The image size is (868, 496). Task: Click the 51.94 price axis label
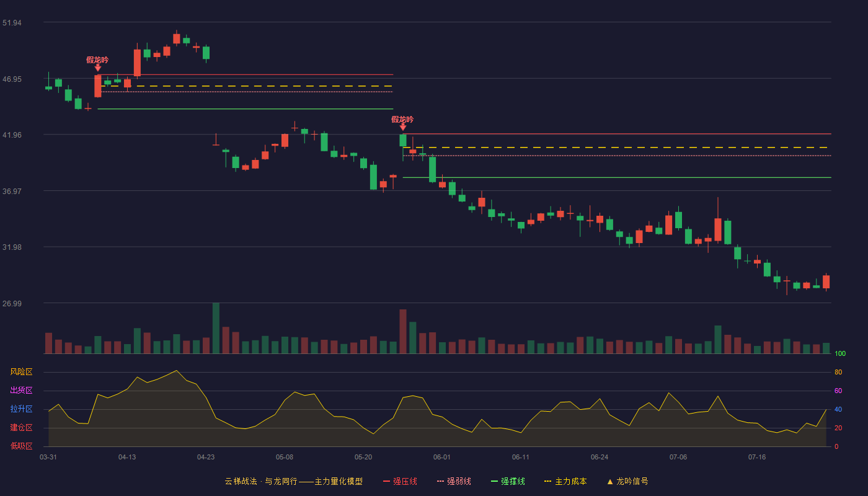coord(12,23)
